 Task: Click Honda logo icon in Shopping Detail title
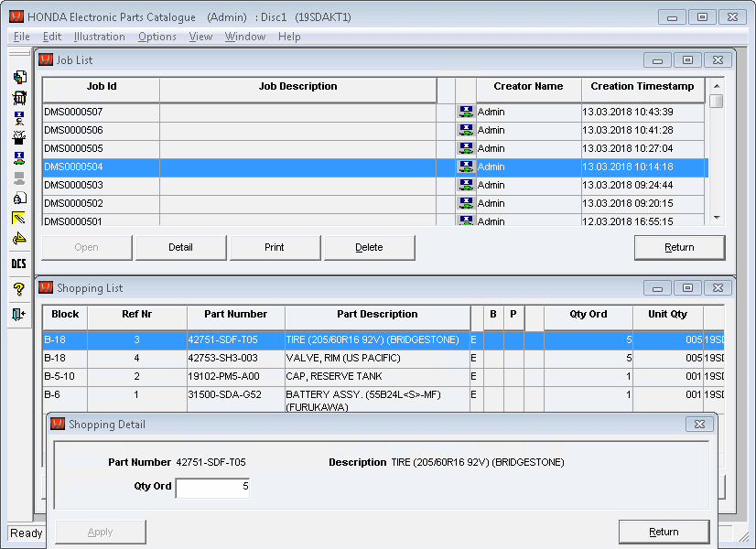pos(58,425)
